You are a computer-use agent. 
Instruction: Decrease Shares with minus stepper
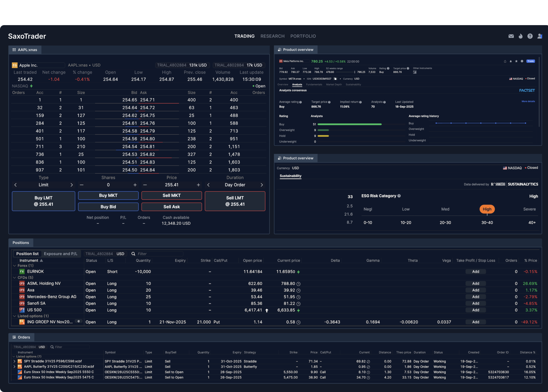[81, 185]
